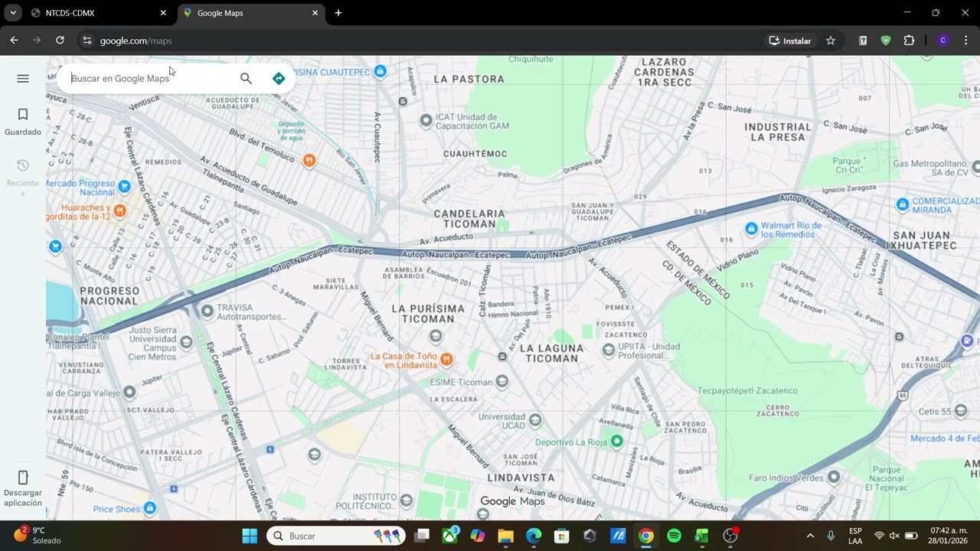Click the INDUSTRIAL LA PRESA label
The width and height of the screenshot is (980, 551).
click(778, 132)
